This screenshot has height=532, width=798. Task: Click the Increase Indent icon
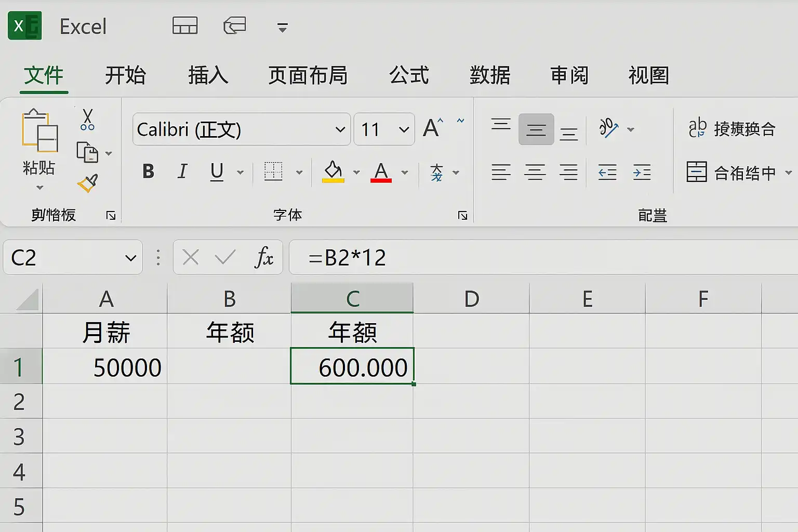click(x=642, y=172)
